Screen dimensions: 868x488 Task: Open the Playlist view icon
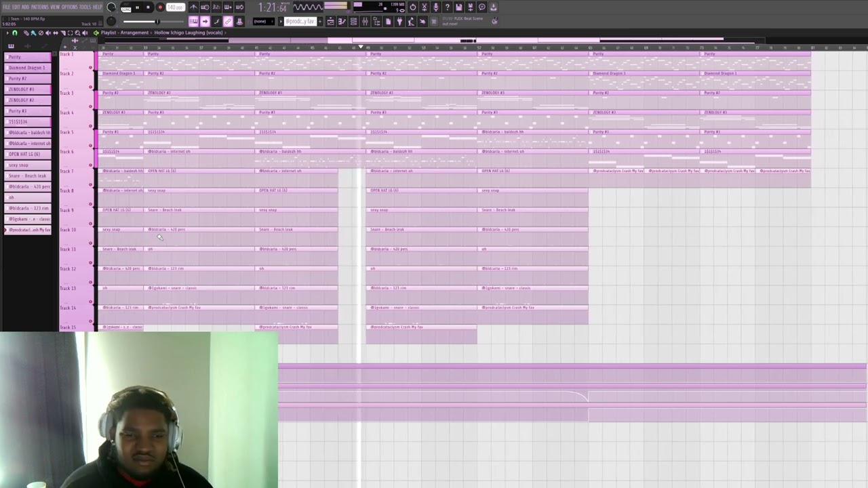click(x=330, y=21)
